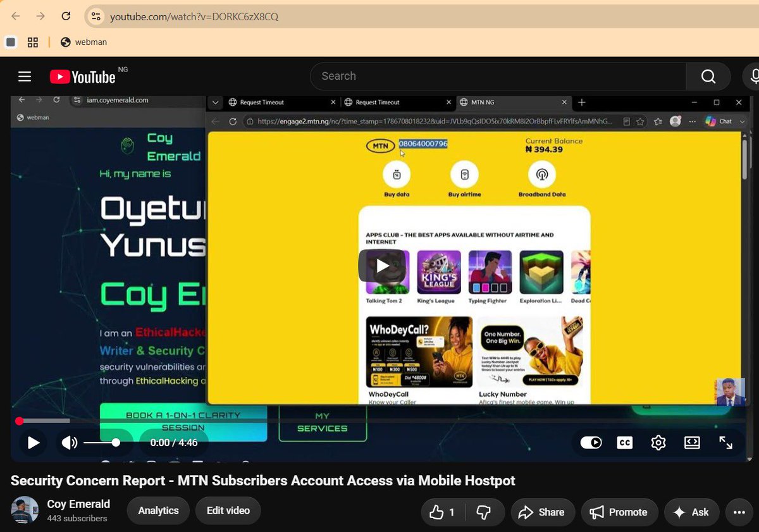759x532 pixels.
Task: Click the presenter webcam thumbnail in video
Action: [729, 392]
